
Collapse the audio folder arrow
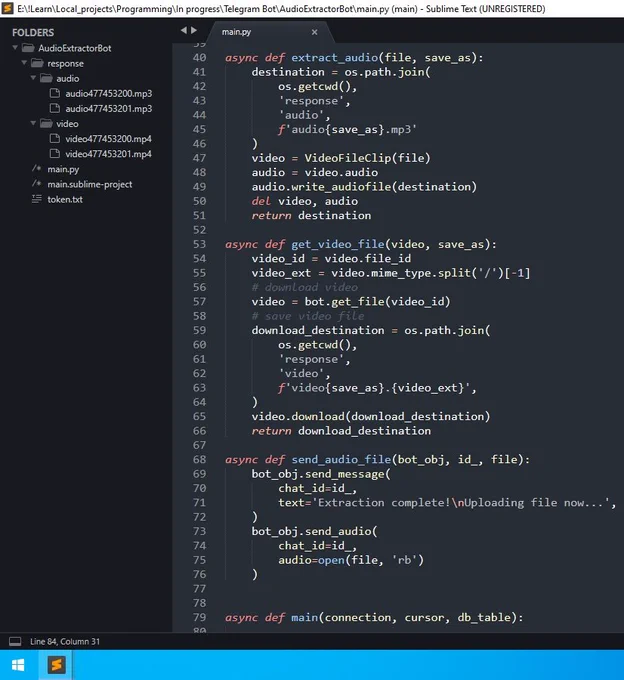(x=33, y=78)
